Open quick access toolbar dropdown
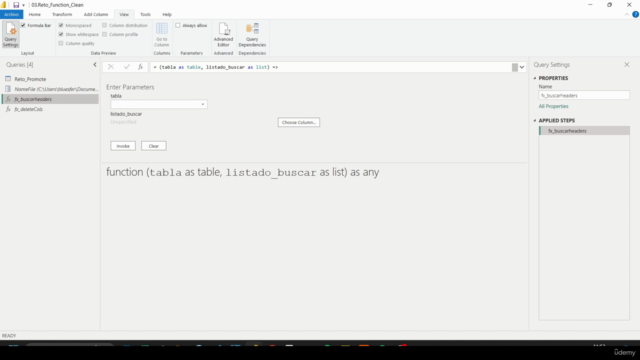Screen dimensions: 640x360 [23, 5]
